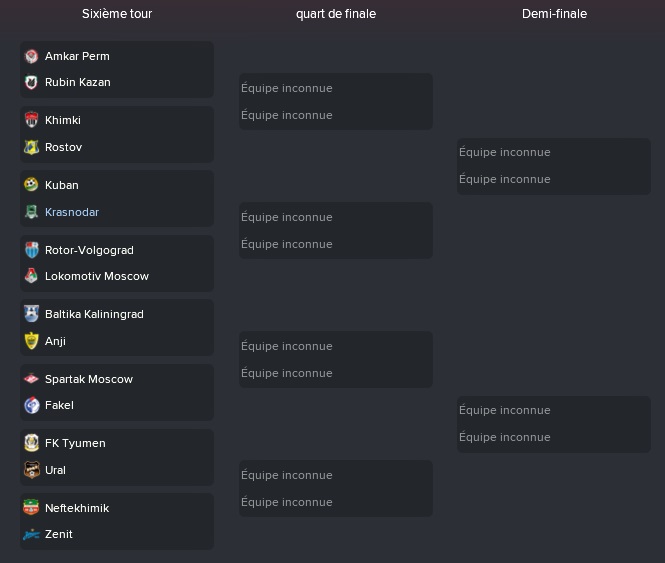Click the quart de finale column header
Image resolution: width=665 pixels, height=563 pixels.
click(336, 14)
